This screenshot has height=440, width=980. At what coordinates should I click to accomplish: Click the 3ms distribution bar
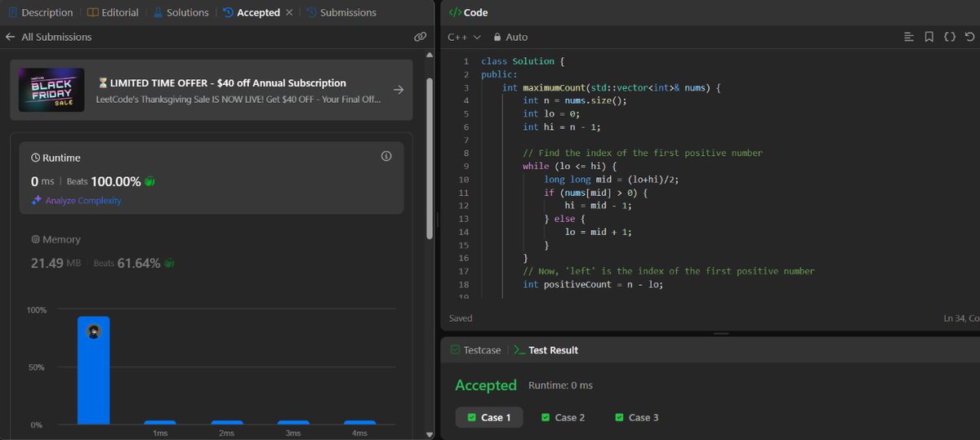click(x=293, y=423)
